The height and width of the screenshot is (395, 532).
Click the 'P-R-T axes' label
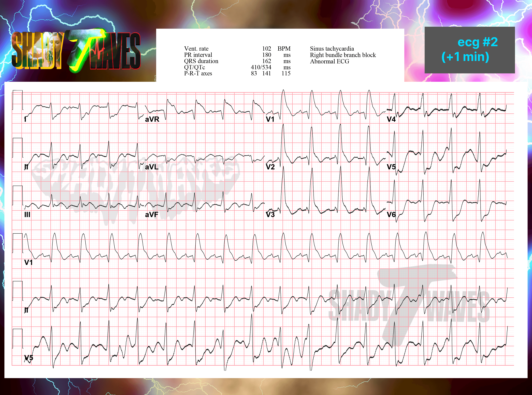click(198, 73)
